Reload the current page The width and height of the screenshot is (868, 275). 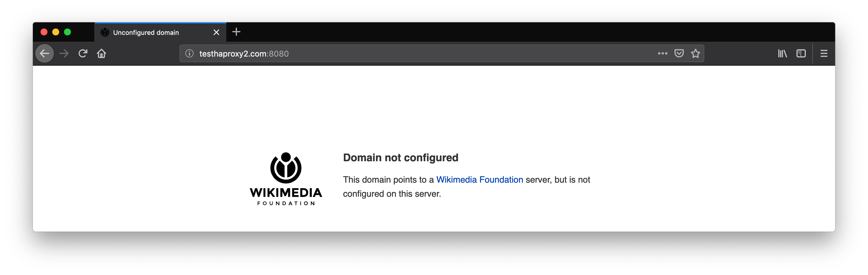click(83, 53)
